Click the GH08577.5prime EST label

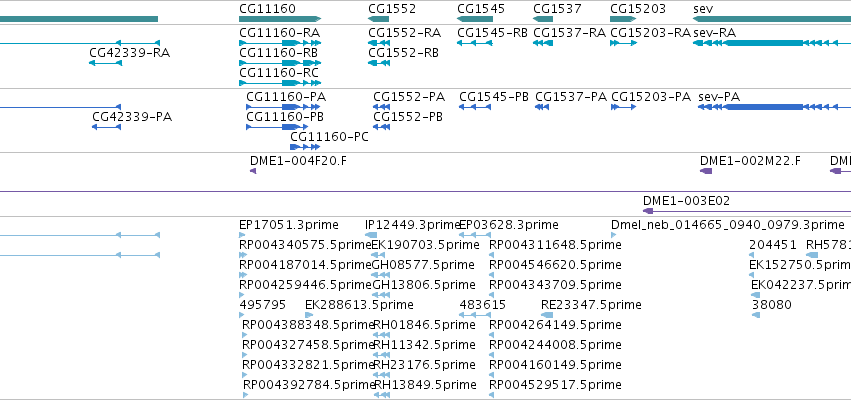click(x=423, y=265)
